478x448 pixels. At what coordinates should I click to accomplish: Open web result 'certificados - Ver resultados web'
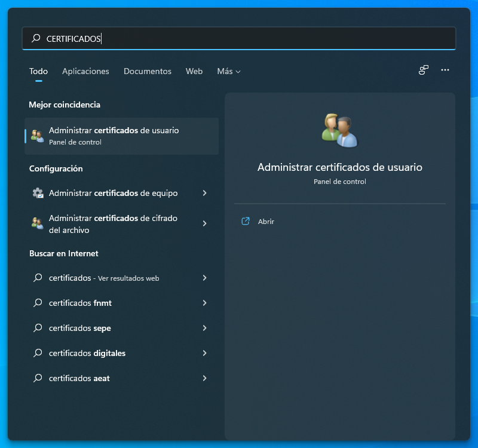click(x=122, y=278)
